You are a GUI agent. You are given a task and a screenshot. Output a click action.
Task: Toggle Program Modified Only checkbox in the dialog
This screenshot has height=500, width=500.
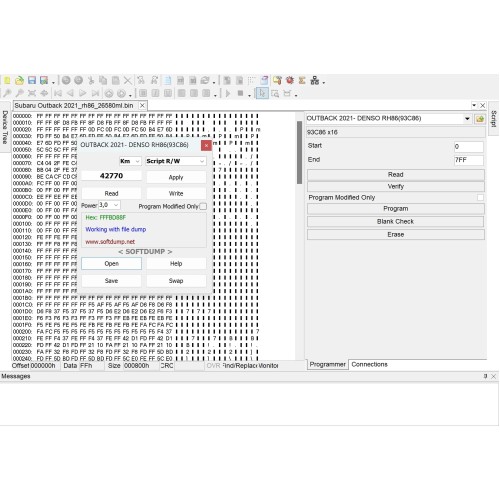tap(203, 207)
